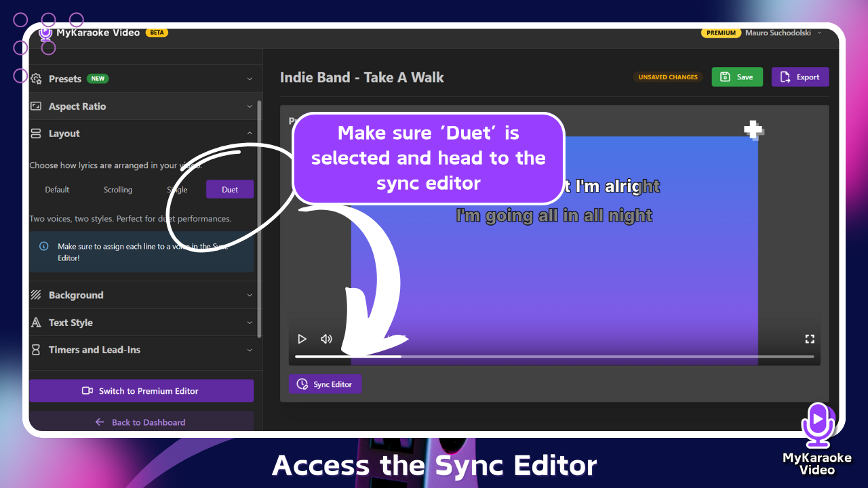Enter fullscreen preview mode
868x488 pixels.
[809, 339]
